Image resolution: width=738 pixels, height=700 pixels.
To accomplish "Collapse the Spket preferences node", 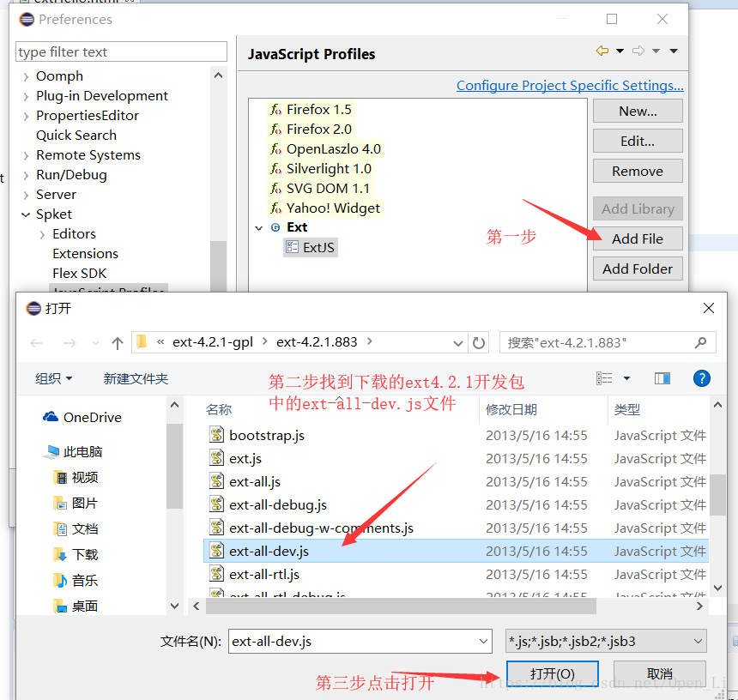I will tap(26, 214).
